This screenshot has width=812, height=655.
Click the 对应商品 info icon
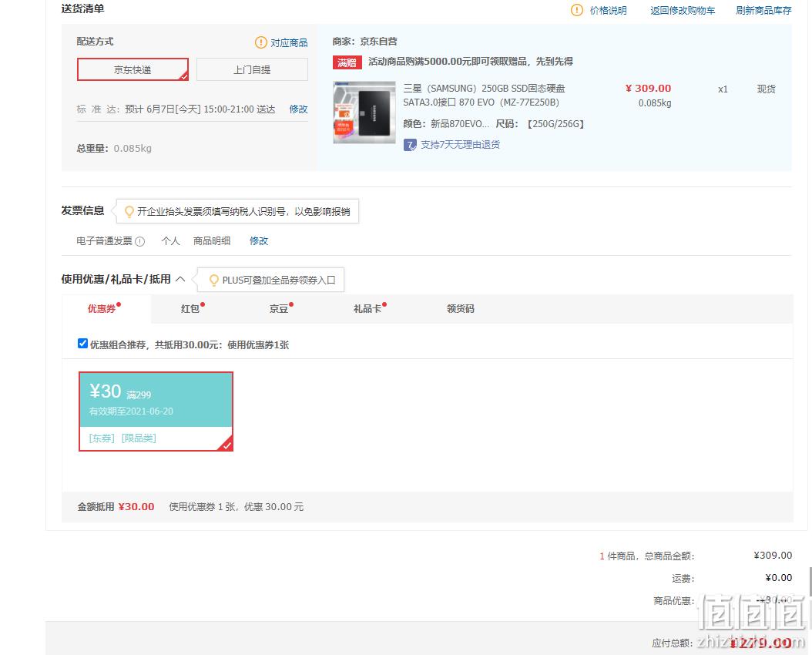coord(261,42)
